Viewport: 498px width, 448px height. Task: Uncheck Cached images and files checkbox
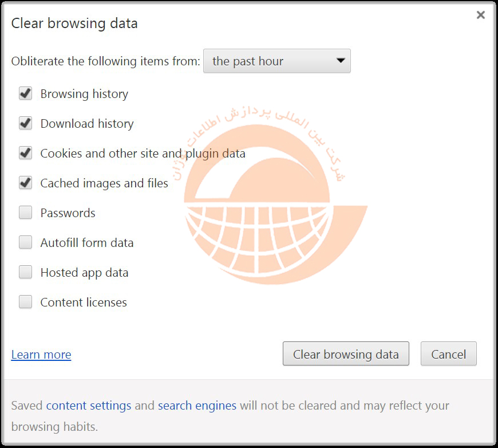[25, 183]
